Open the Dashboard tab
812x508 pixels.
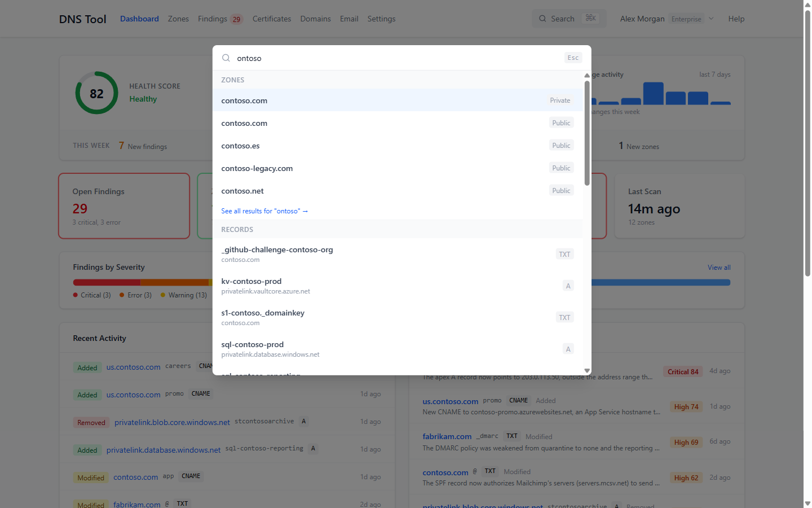coord(139,19)
